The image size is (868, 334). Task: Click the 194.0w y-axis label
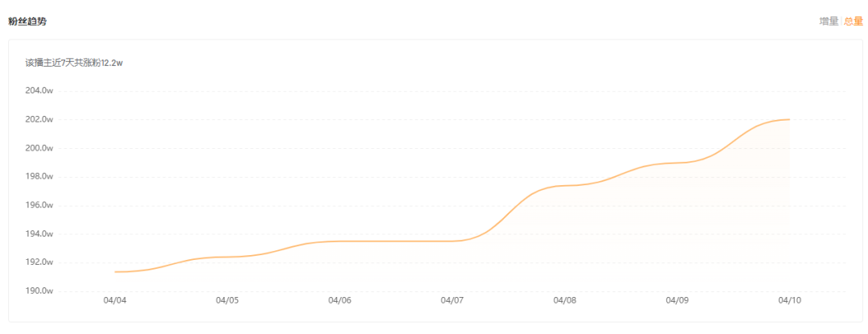click(x=39, y=233)
